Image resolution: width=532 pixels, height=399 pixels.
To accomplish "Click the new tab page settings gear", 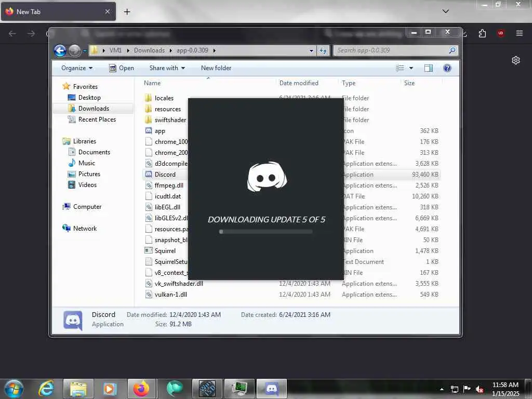I will click(516, 60).
